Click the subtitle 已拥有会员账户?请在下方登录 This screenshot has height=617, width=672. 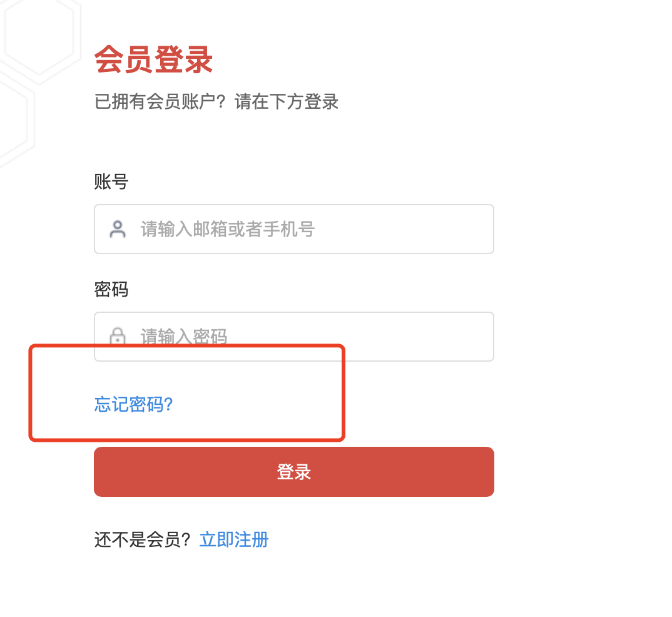click(216, 102)
